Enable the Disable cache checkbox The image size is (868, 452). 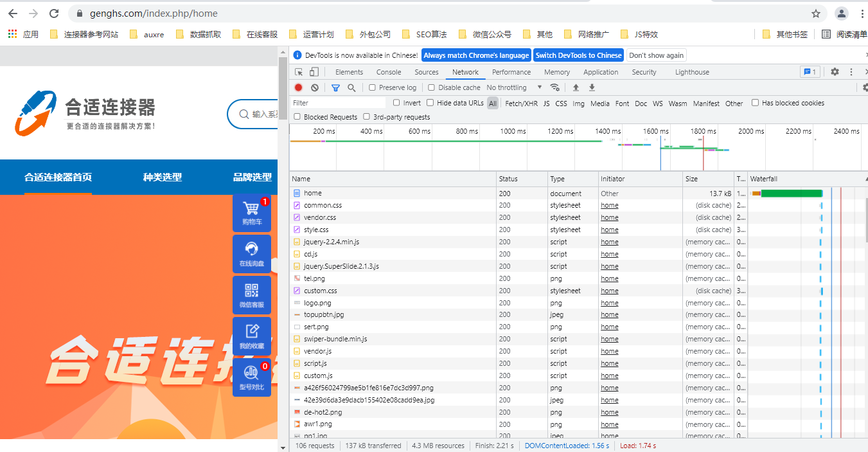pyautogui.click(x=432, y=87)
